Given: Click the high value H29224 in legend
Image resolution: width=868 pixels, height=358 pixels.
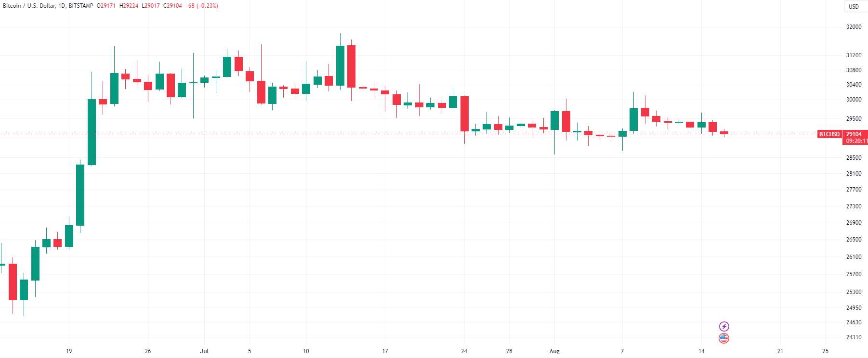Looking at the screenshot, I should (129, 6).
